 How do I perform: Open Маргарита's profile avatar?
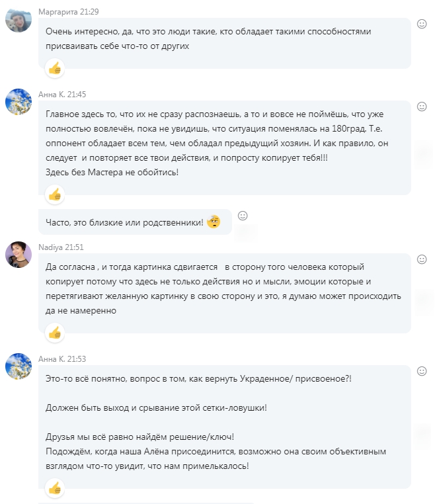18,20
